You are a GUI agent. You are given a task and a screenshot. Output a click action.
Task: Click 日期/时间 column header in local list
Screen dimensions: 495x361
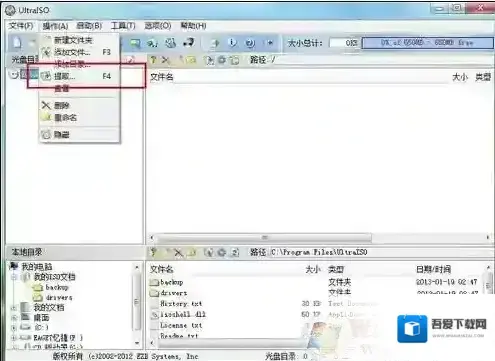pos(433,269)
